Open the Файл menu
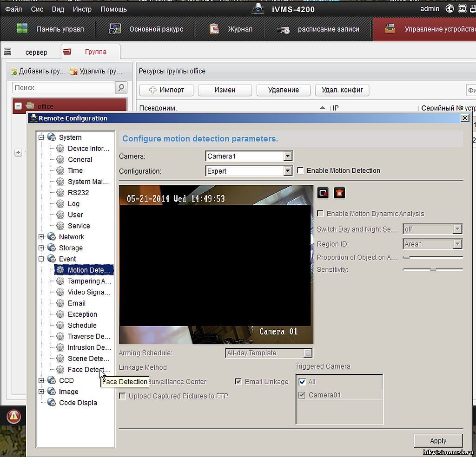 pyautogui.click(x=13, y=9)
